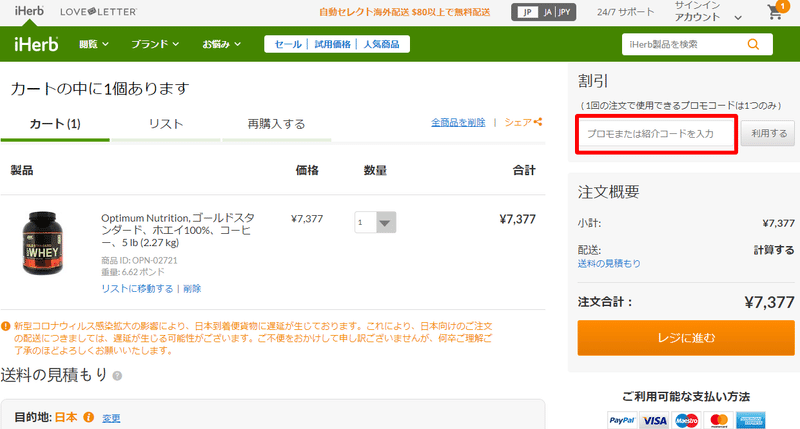Expand the 閲覧 menu
Image resolution: width=800 pixels, height=429 pixels.
click(94, 44)
